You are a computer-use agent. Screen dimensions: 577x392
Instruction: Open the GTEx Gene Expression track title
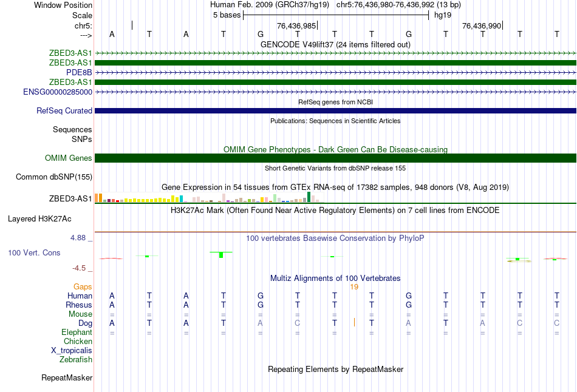pos(335,187)
